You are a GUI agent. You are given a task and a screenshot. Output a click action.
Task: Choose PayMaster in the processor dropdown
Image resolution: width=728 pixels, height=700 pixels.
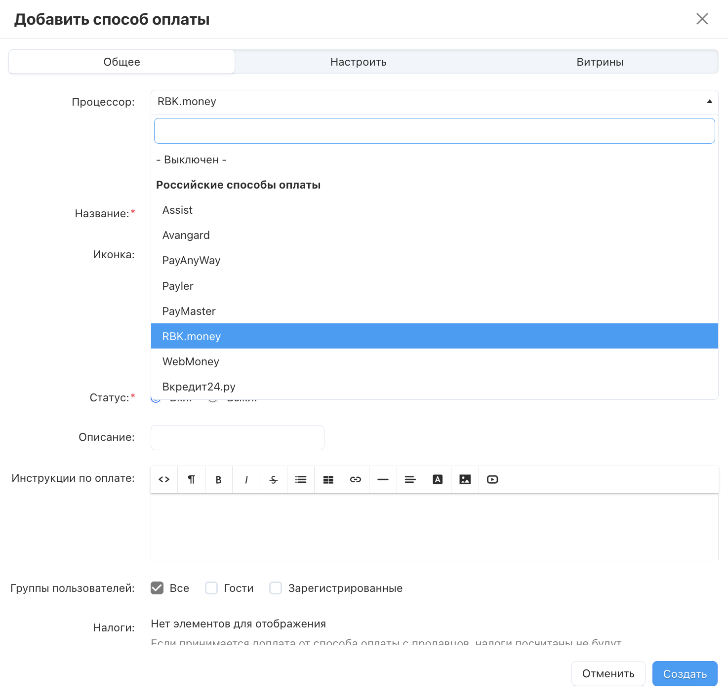click(189, 311)
